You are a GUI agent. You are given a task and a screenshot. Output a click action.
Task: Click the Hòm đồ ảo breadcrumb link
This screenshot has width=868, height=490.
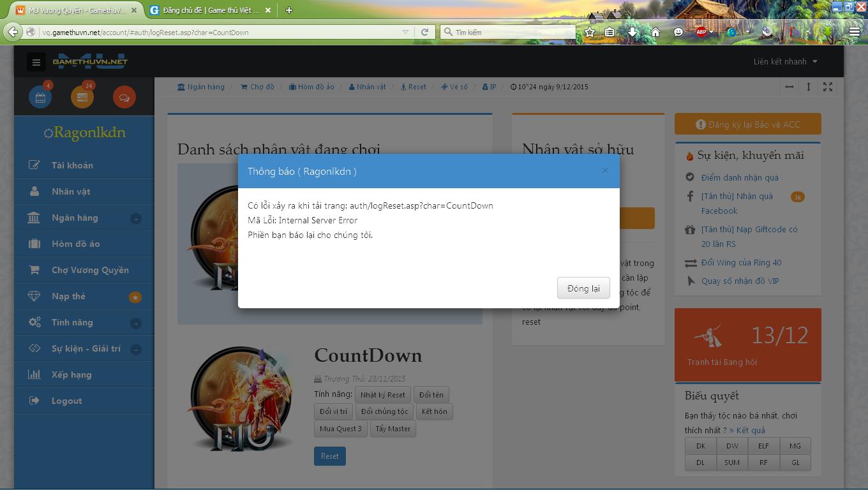click(x=311, y=87)
